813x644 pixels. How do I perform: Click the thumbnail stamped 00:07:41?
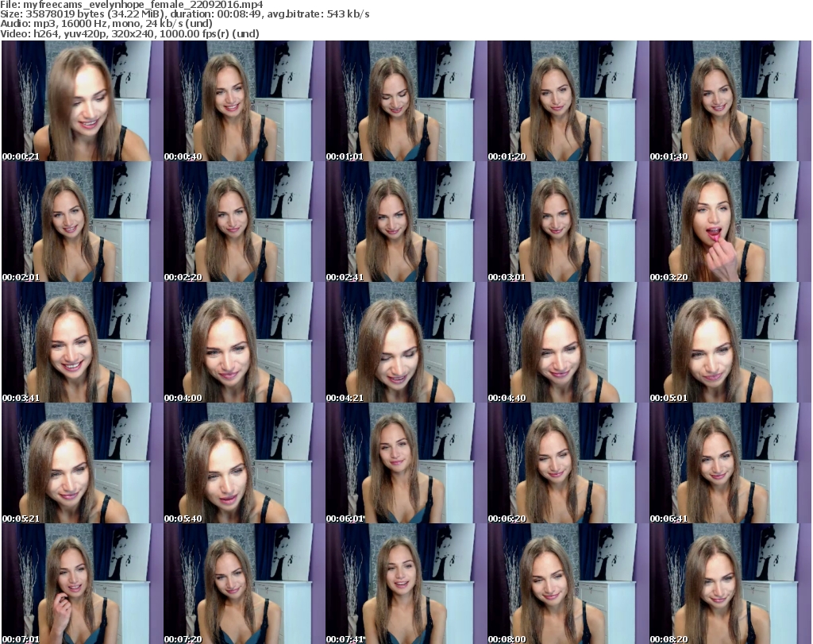click(x=406, y=584)
